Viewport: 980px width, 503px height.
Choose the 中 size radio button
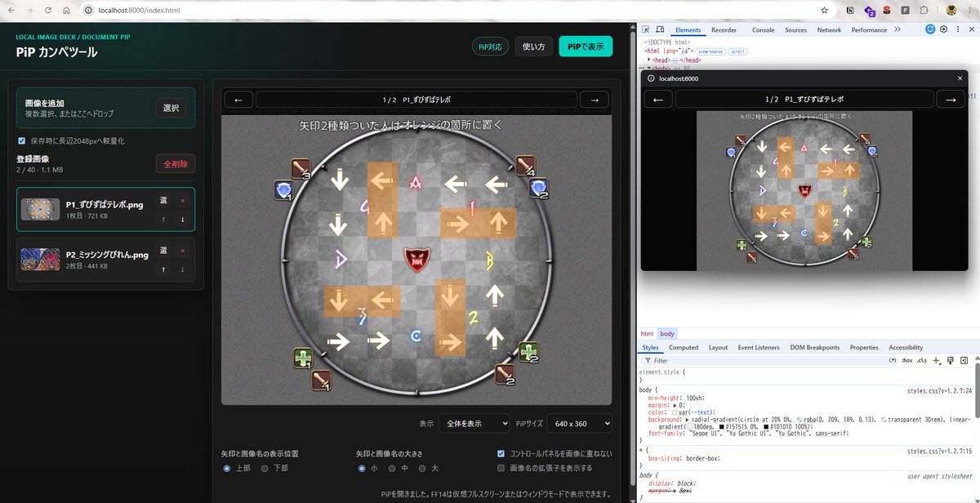(392, 468)
